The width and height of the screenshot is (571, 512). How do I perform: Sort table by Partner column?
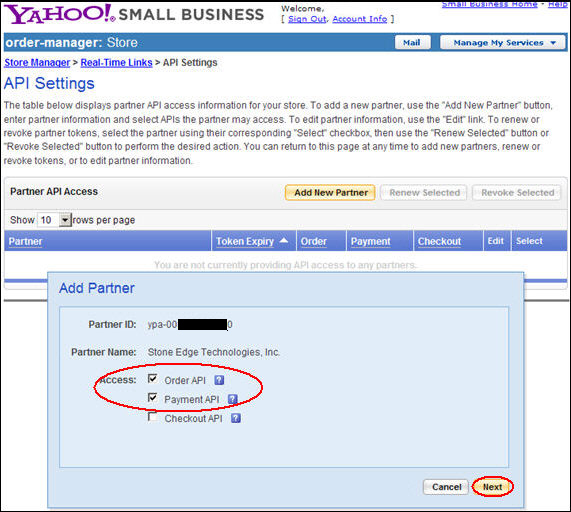25,241
